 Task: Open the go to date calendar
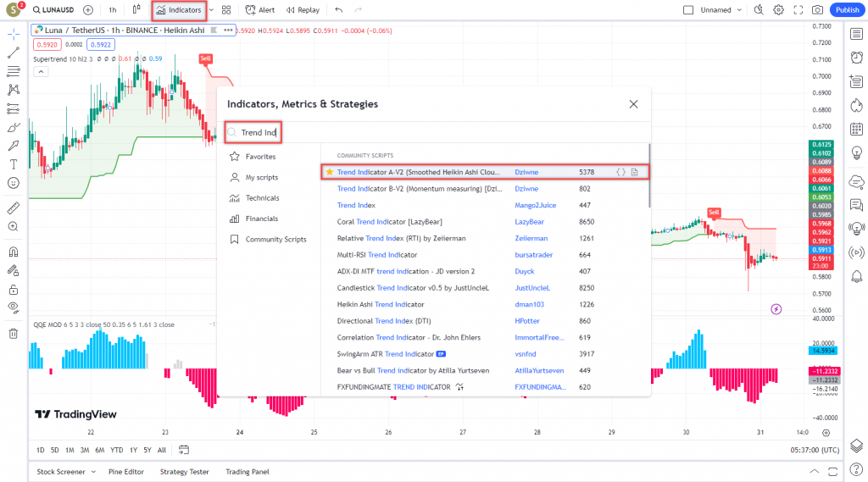(184, 450)
